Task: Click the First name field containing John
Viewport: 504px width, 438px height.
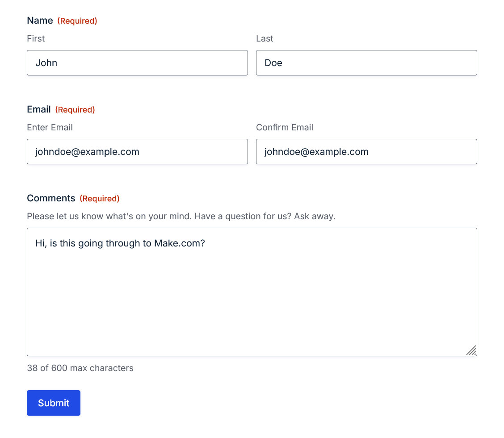Action: tap(137, 63)
